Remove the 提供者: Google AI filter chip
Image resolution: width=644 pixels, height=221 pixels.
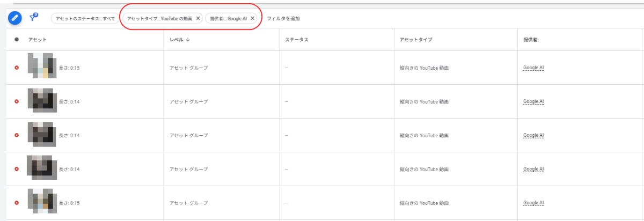252,18
